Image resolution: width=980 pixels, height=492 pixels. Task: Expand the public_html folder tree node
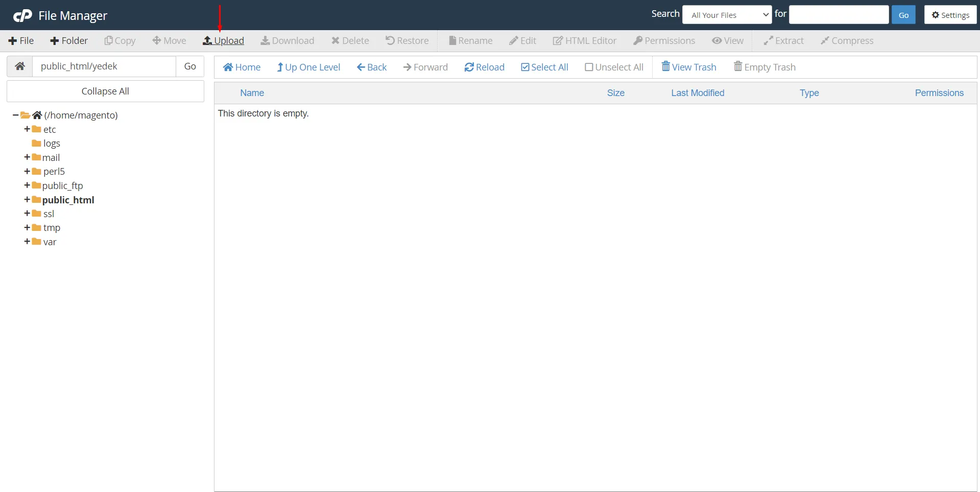tap(27, 200)
